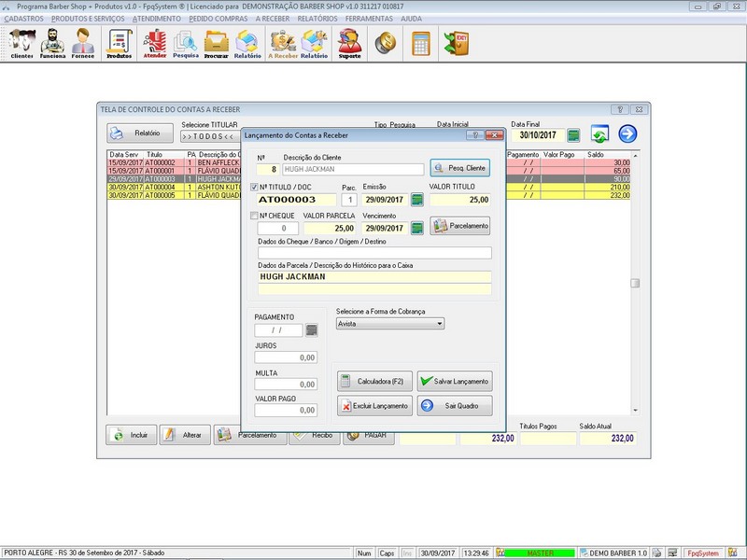Open the Produtos toolbar icon
The image size is (747, 560).
120,43
